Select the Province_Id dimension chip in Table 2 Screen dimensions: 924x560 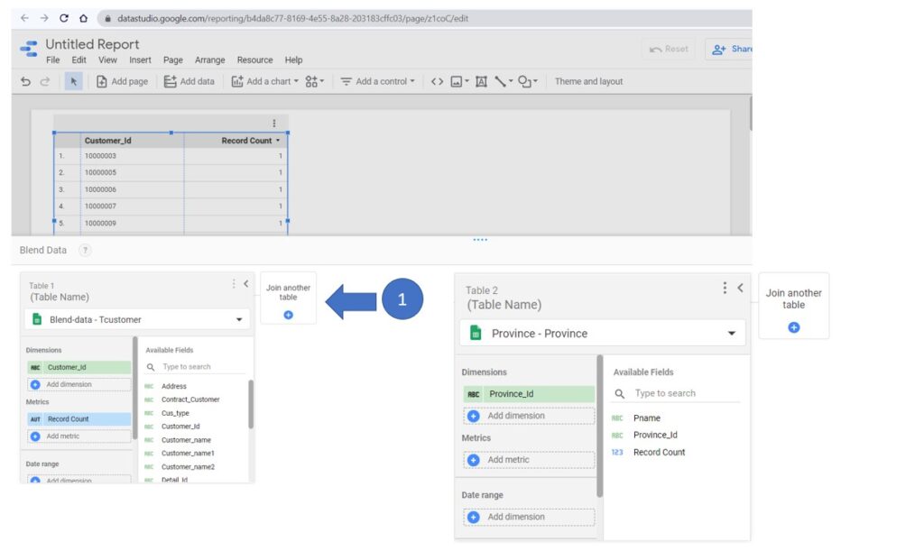coord(529,394)
